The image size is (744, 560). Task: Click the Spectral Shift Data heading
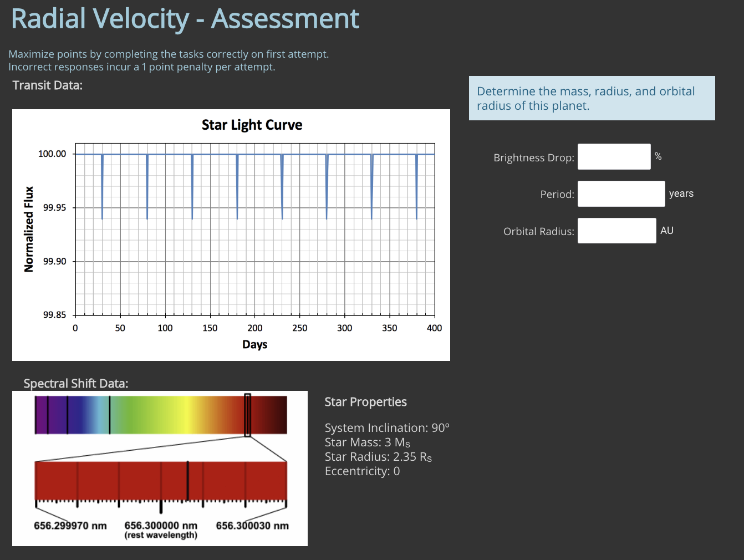click(76, 383)
